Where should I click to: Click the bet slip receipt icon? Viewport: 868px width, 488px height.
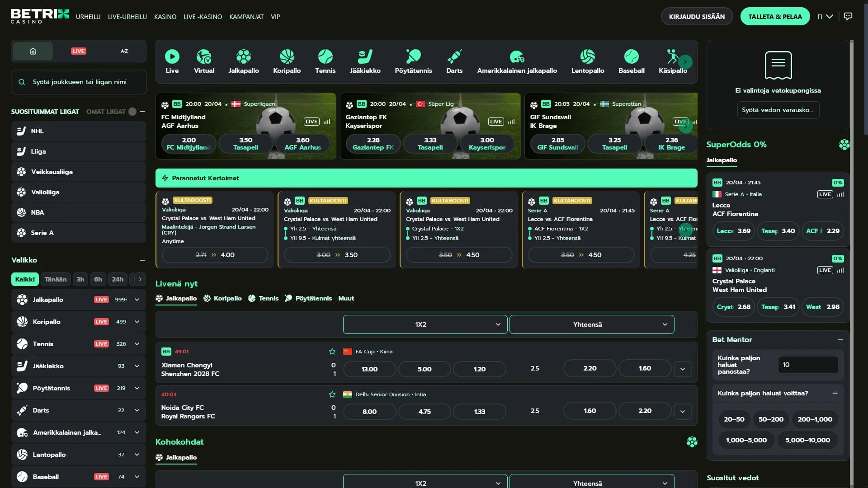(778, 65)
